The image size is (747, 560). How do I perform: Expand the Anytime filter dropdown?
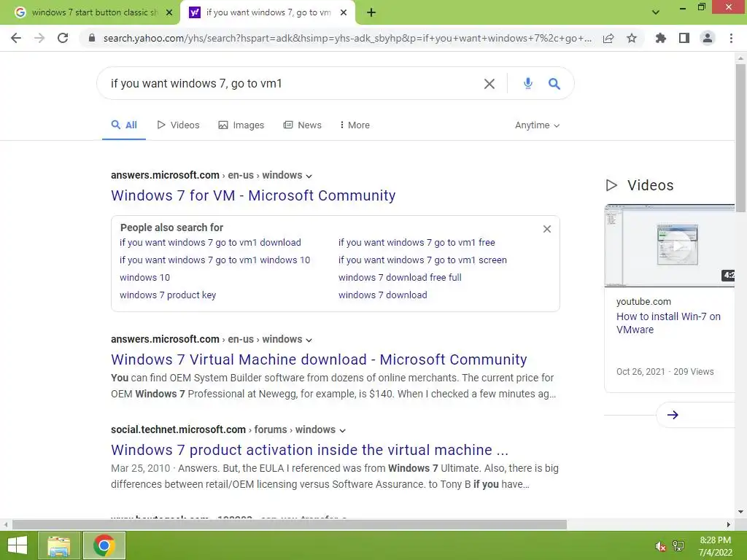[x=537, y=125]
